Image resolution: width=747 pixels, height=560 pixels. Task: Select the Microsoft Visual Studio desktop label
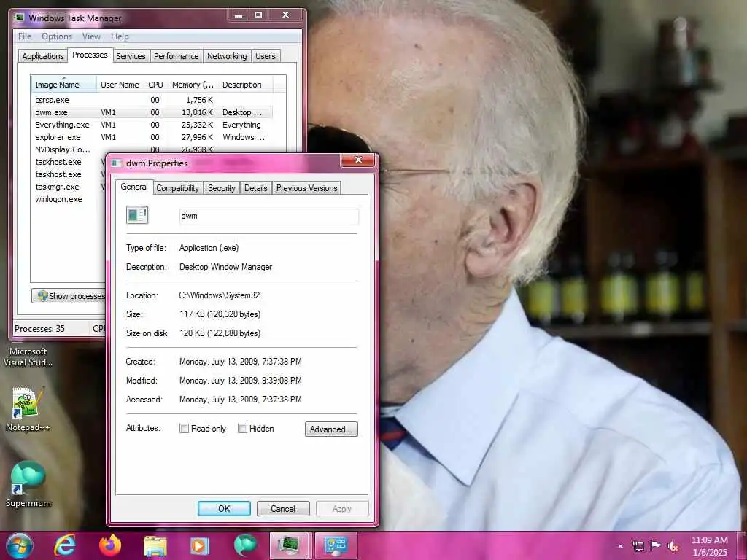[28, 357]
